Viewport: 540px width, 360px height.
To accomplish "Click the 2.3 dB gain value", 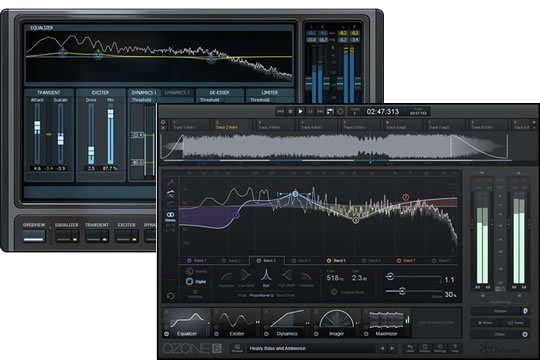I will 359,278.
